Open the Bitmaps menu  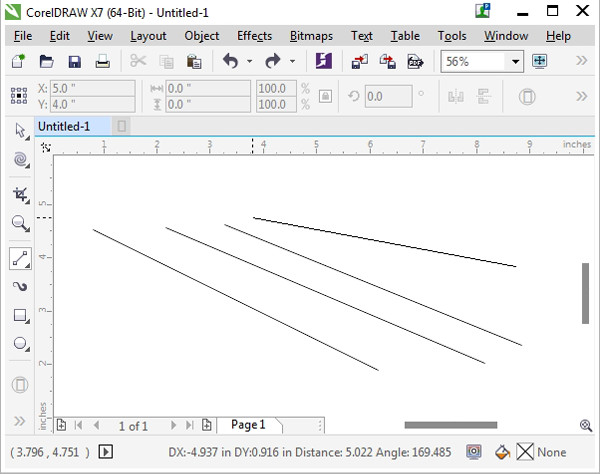click(311, 36)
